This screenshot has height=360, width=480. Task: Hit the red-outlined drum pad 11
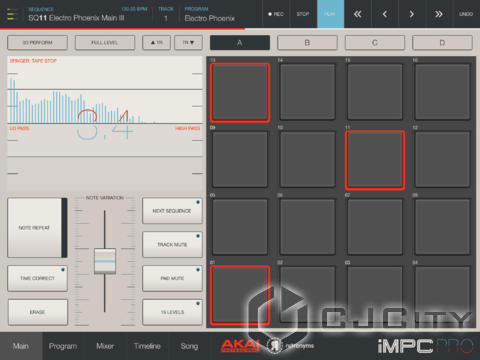coord(375,160)
